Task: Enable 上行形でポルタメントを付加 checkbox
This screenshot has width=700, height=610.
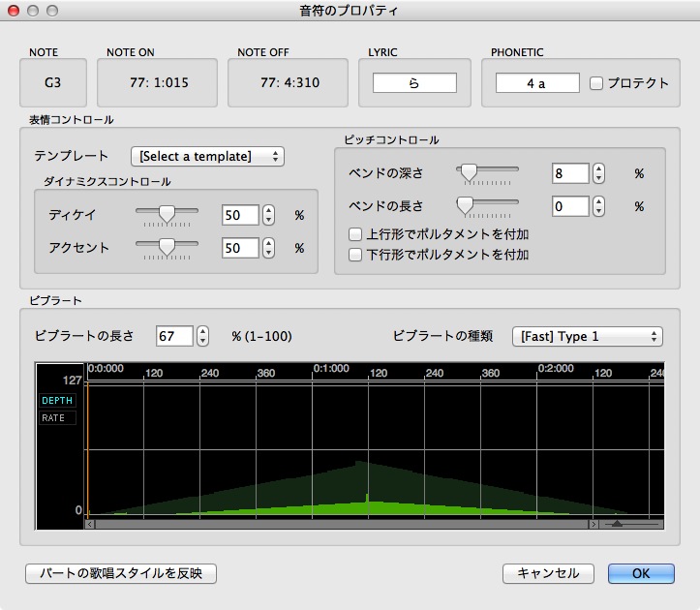Action: pos(355,234)
